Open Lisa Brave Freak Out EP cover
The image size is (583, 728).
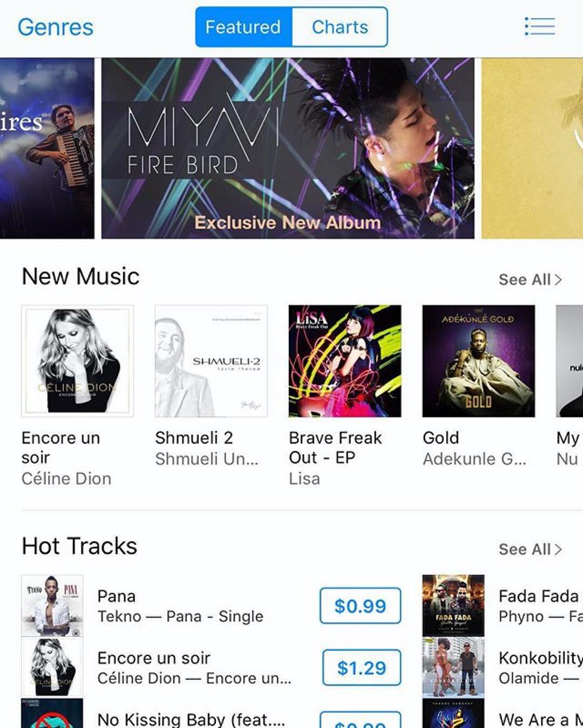[x=345, y=361]
